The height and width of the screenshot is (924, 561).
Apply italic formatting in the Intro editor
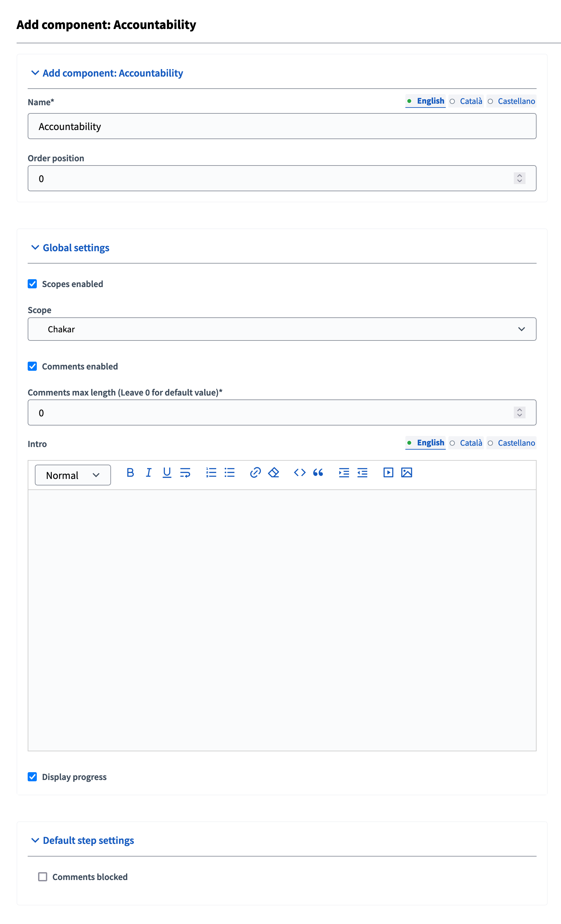point(148,472)
